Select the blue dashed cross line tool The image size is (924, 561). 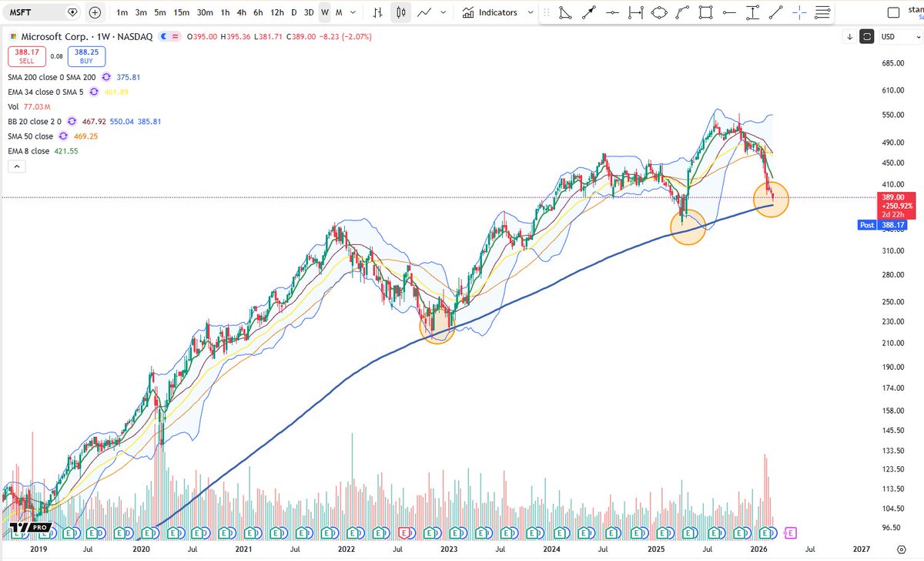[x=800, y=12]
